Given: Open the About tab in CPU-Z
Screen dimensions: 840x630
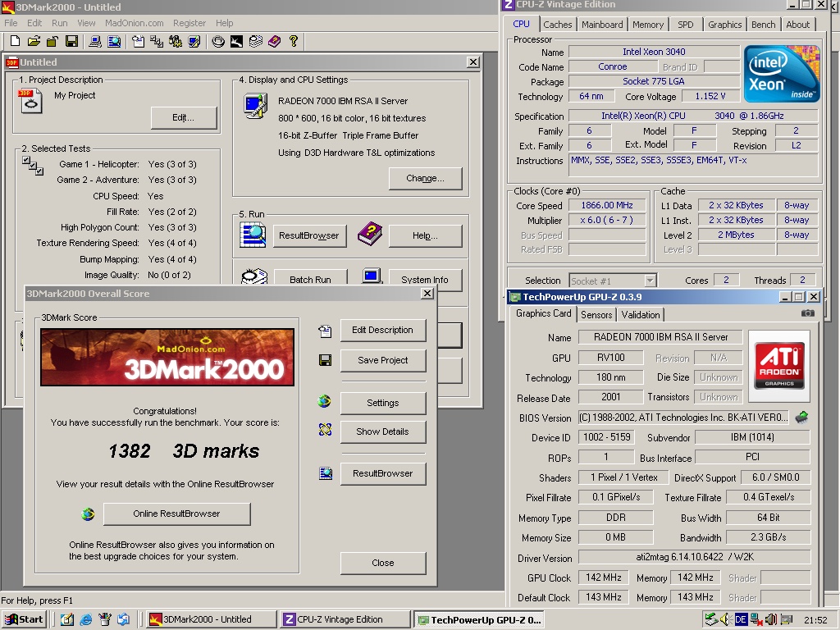Looking at the screenshot, I should [797, 25].
